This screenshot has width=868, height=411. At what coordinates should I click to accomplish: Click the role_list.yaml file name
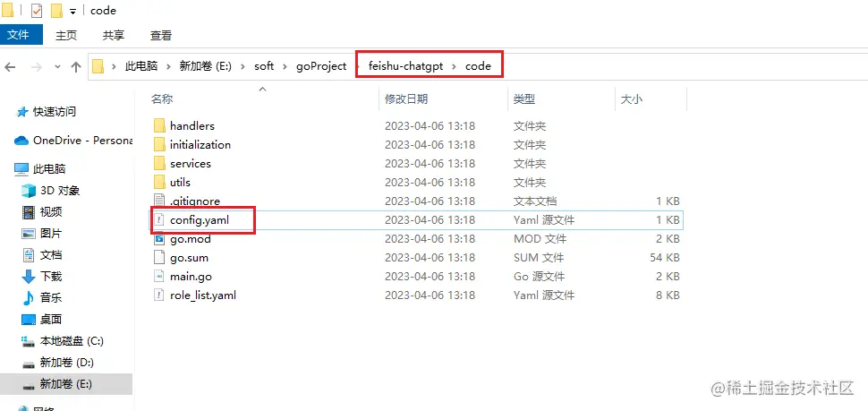click(x=203, y=295)
